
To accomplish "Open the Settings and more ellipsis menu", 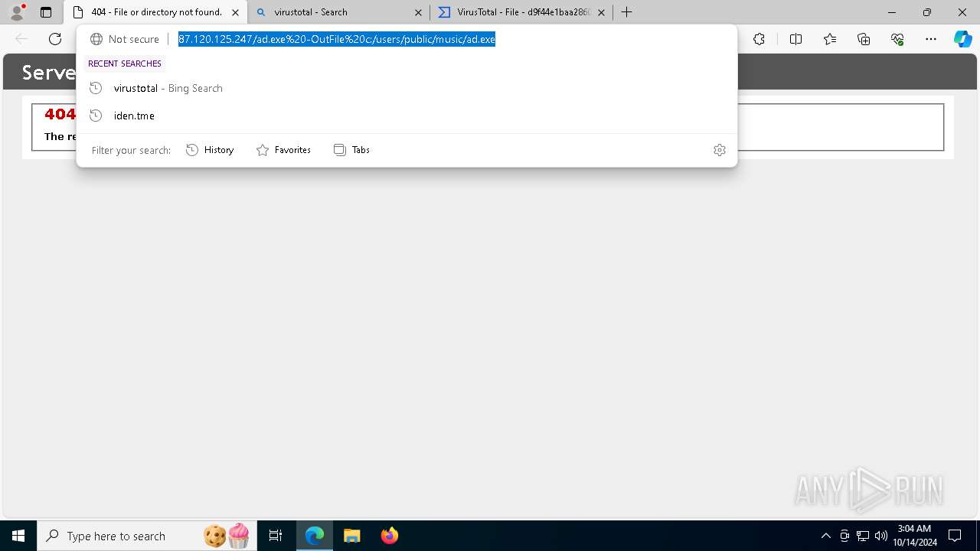I will coord(931,39).
